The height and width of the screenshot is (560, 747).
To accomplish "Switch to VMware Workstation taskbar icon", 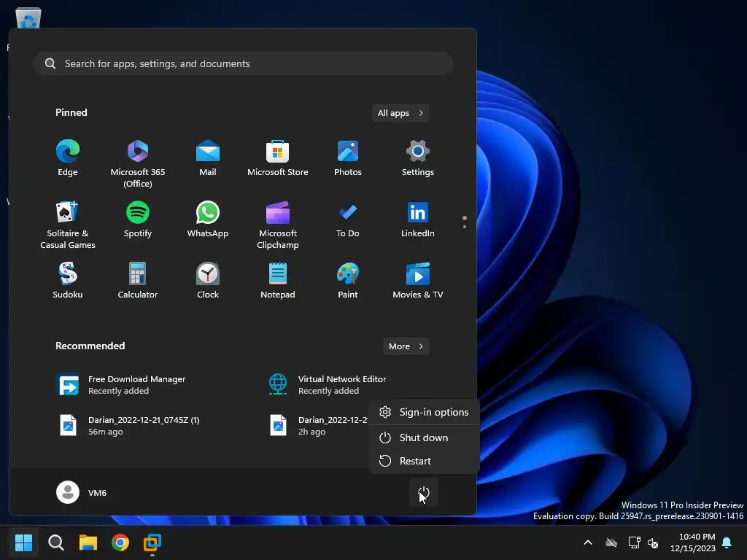I will click(x=152, y=542).
